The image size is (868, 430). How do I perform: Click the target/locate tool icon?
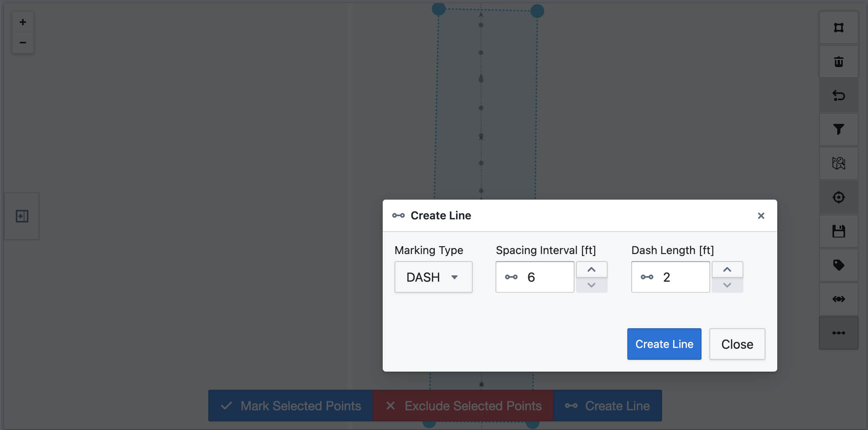[839, 197]
